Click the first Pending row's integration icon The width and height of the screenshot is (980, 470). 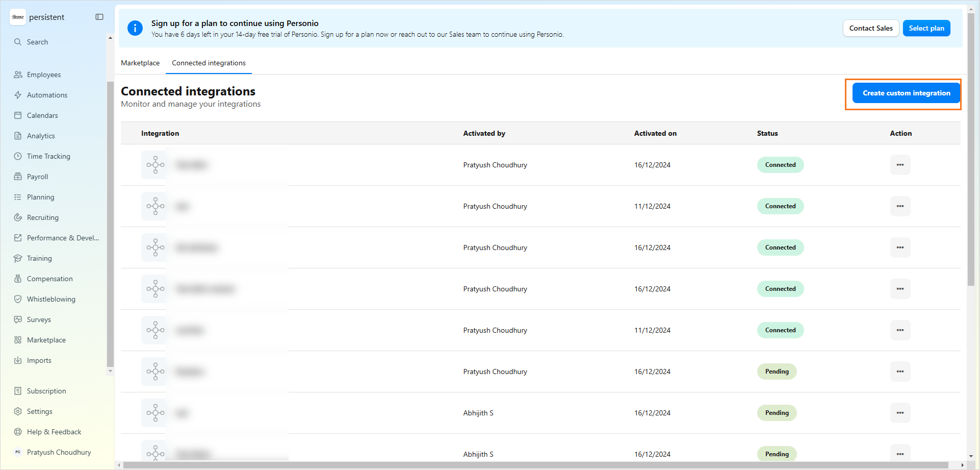(x=156, y=372)
